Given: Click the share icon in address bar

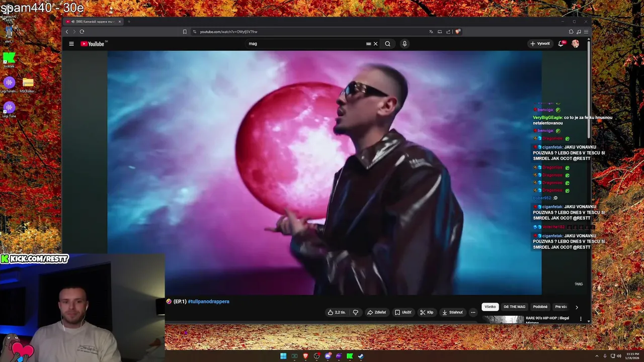Looking at the screenshot, I should point(448,32).
